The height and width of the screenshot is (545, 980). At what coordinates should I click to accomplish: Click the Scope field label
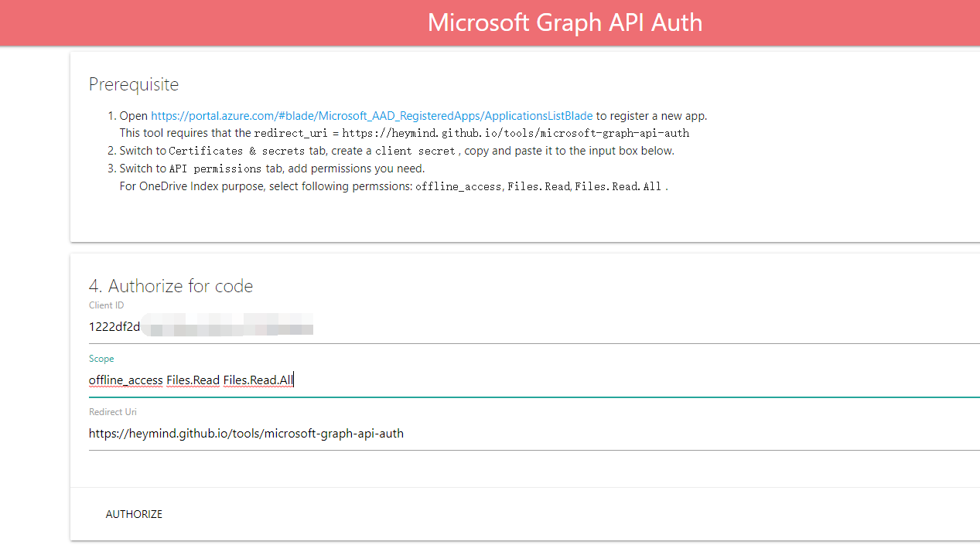click(101, 359)
